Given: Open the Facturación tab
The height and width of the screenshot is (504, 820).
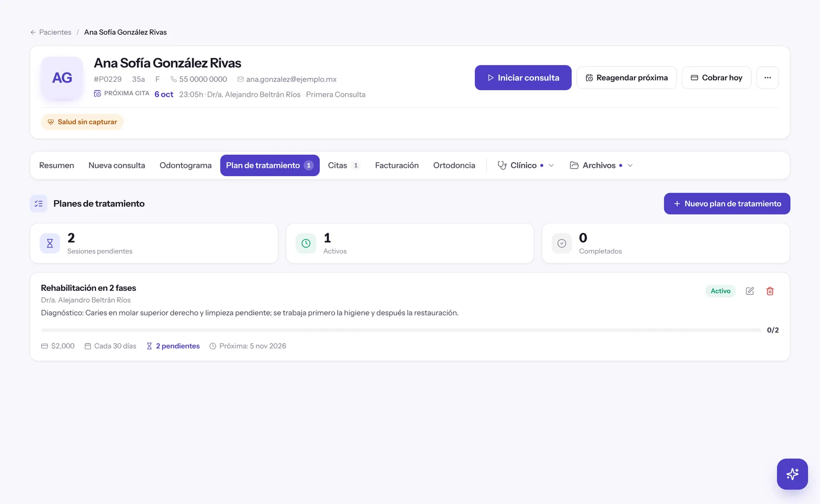Looking at the screenshot, I should pos(397,165).
